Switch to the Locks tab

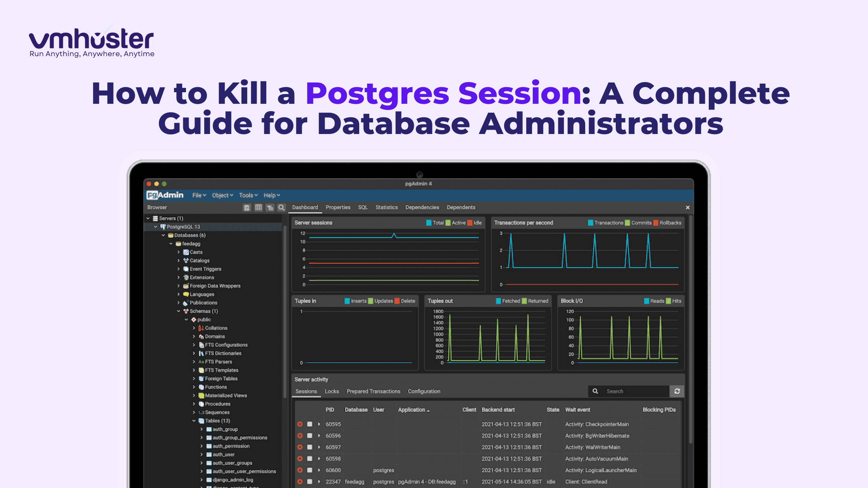click(x=332, y=391)
